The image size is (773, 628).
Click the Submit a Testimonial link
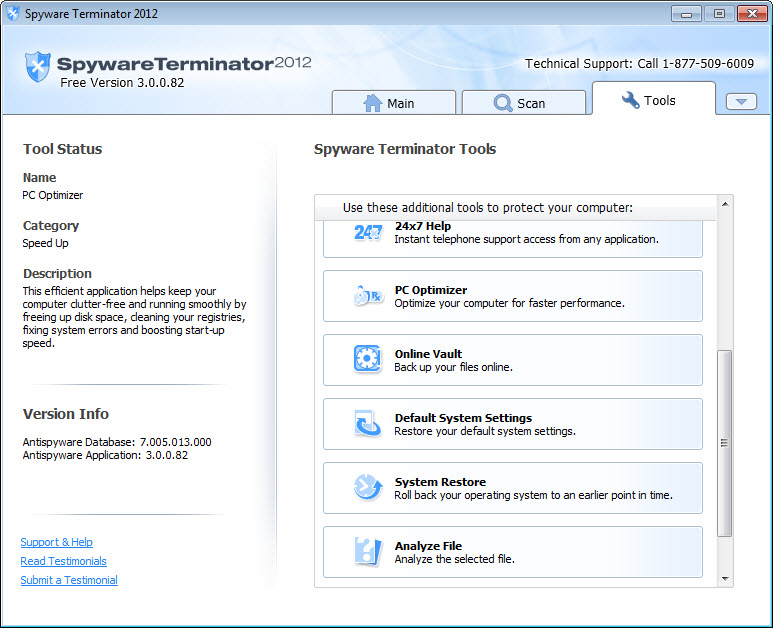click(x=69, y=580)
